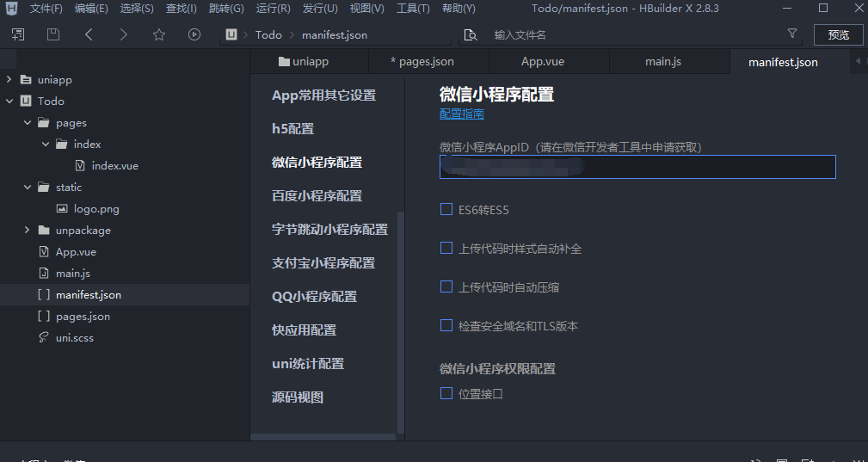Collapse the pages folder

[x=28, y=123]
